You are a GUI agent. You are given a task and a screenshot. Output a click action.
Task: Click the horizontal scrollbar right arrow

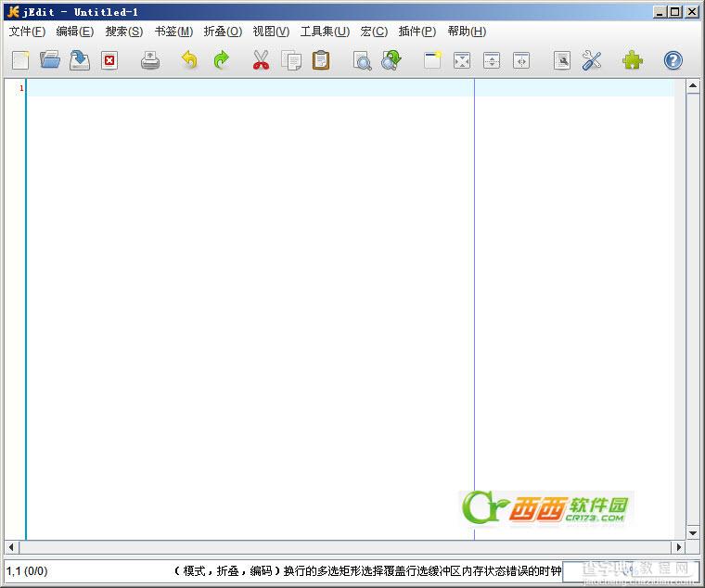tap(678, 547)
